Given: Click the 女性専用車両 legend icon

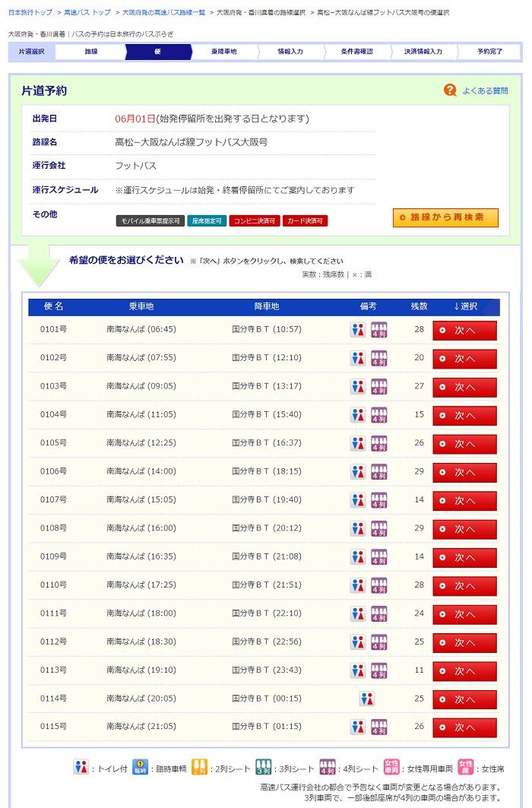Looking at the screenshot, I should (391, 767).
